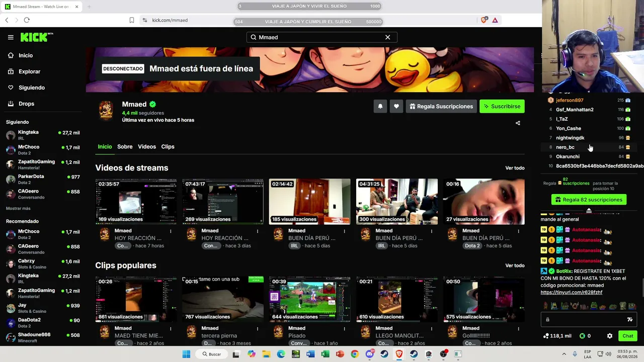Open ParkerDota channel in sidebar

pos(42,179)
